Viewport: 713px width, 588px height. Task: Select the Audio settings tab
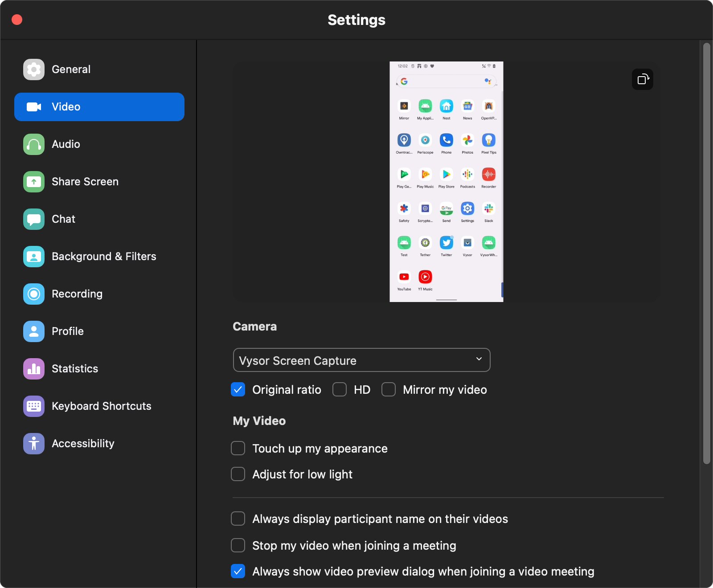pos(99,144)
